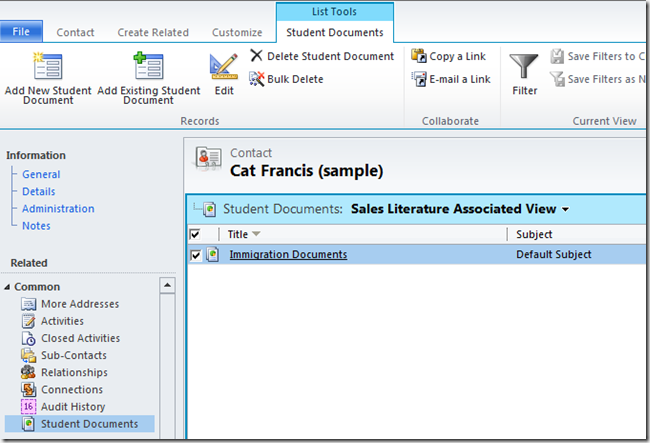The height and width of the screenshot is (443, 650).
Task: Click the Save Filters to Current View icon
Action: [557, 56]
